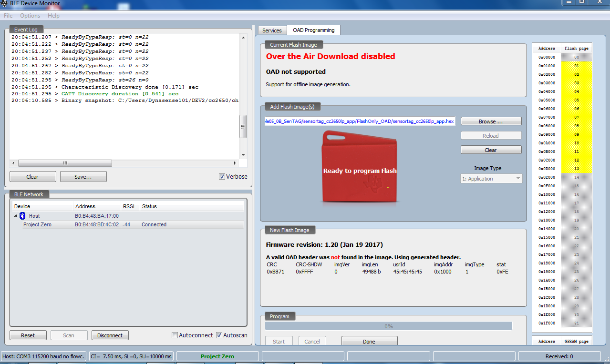Click the Start programming button
The image size is (610, 364).
[279, 341]
